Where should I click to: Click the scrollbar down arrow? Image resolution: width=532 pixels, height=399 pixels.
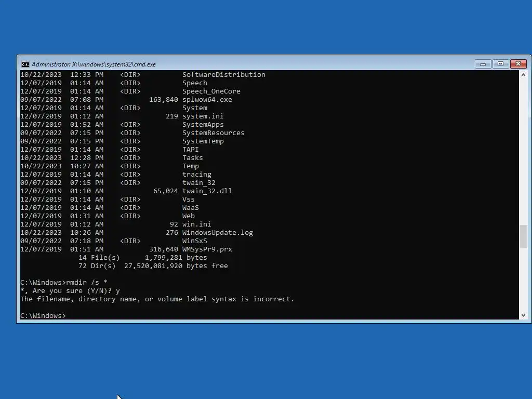pyautogui.click(x=523, y=315)
